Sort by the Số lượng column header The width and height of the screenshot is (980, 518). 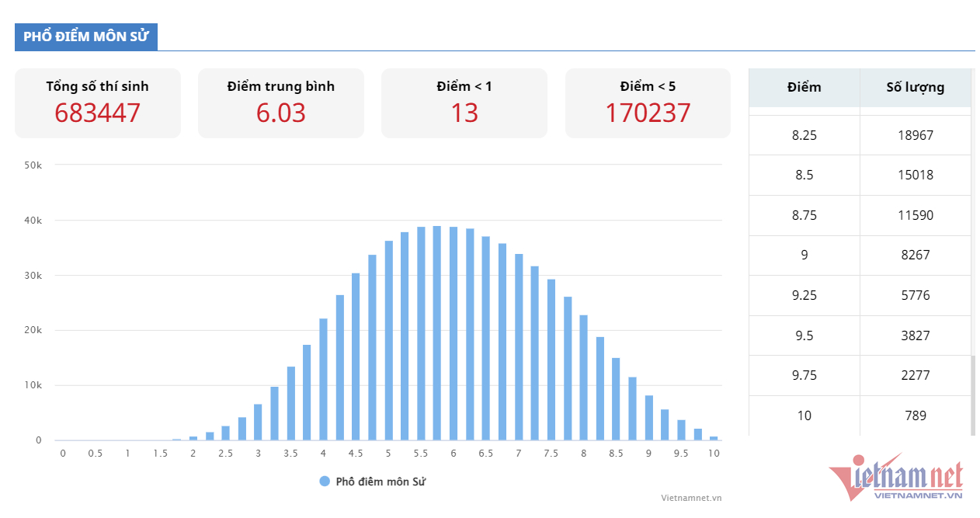tap(915, 87)
